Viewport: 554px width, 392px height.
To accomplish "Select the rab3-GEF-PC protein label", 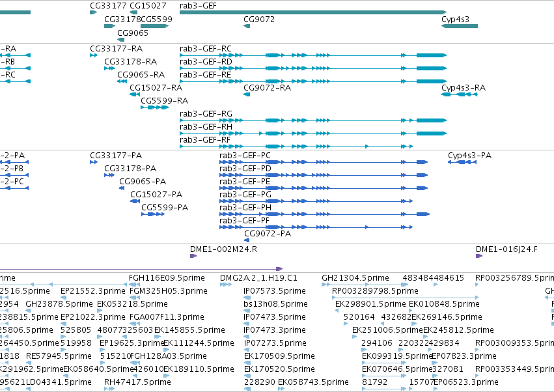I will (x=245, y=156).
